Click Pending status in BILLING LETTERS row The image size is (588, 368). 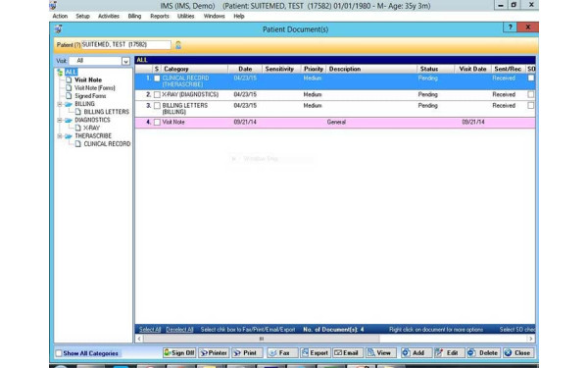428,106
